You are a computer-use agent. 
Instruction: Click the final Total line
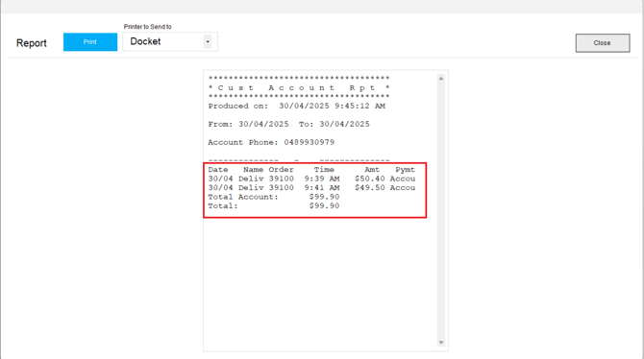point(274,206)
